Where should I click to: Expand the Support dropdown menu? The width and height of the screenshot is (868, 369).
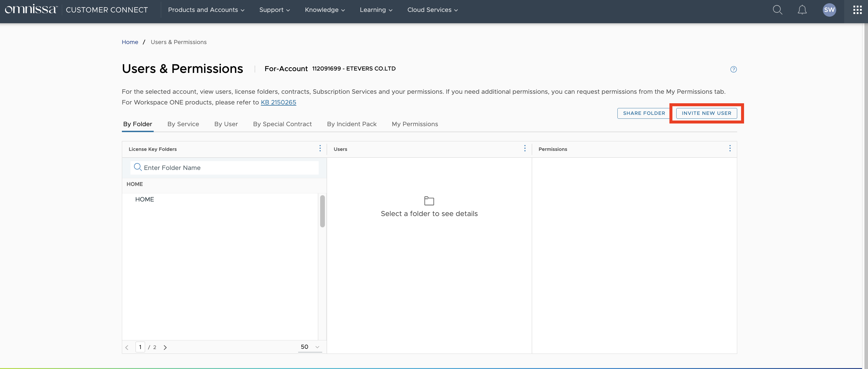point(274,10)
